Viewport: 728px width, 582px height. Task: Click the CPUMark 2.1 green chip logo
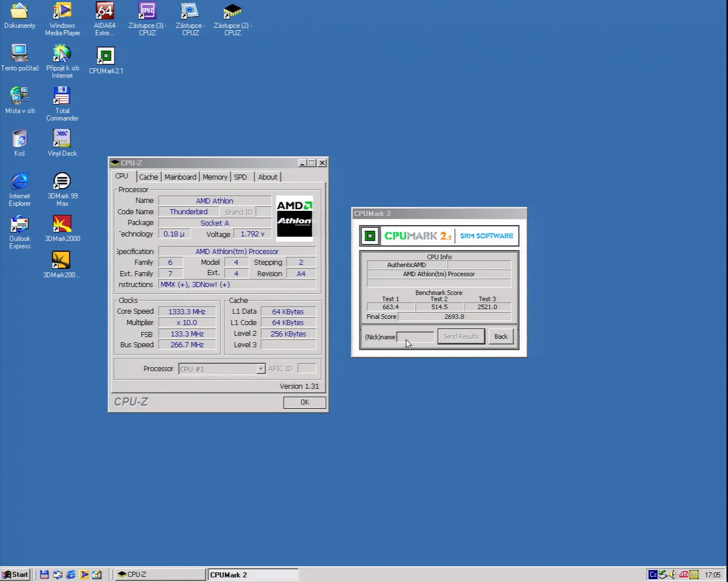tap(370, 235)
